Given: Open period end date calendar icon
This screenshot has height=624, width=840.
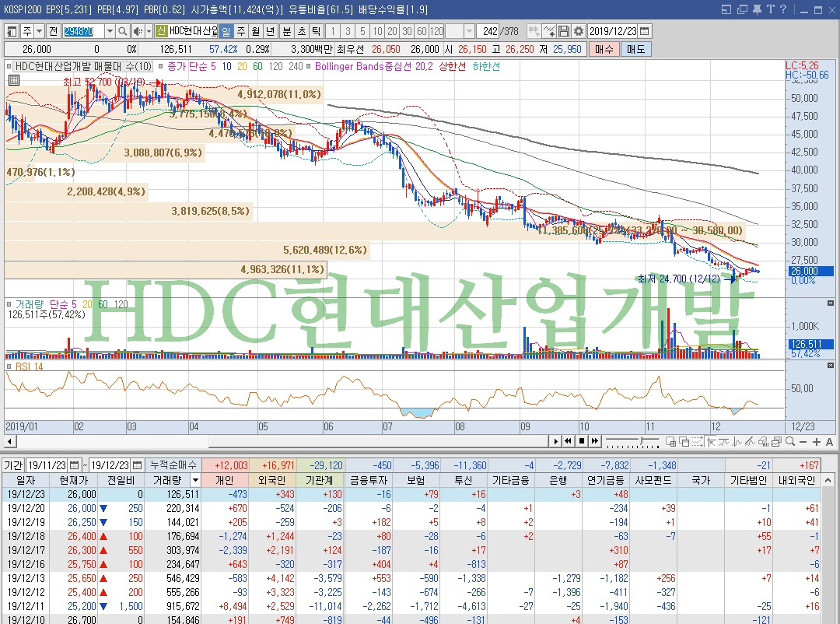Looking at the screenshot, I should tap(137, 464).
